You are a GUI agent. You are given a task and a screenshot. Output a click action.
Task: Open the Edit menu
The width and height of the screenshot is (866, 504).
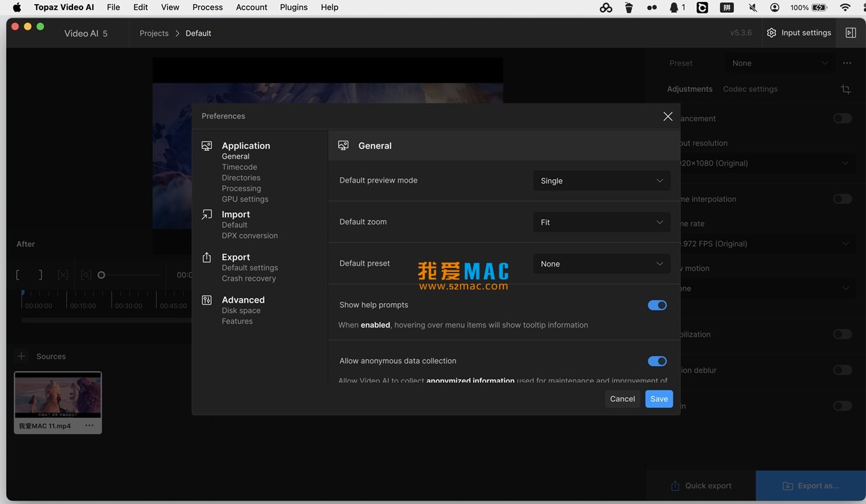click(141, 7)
